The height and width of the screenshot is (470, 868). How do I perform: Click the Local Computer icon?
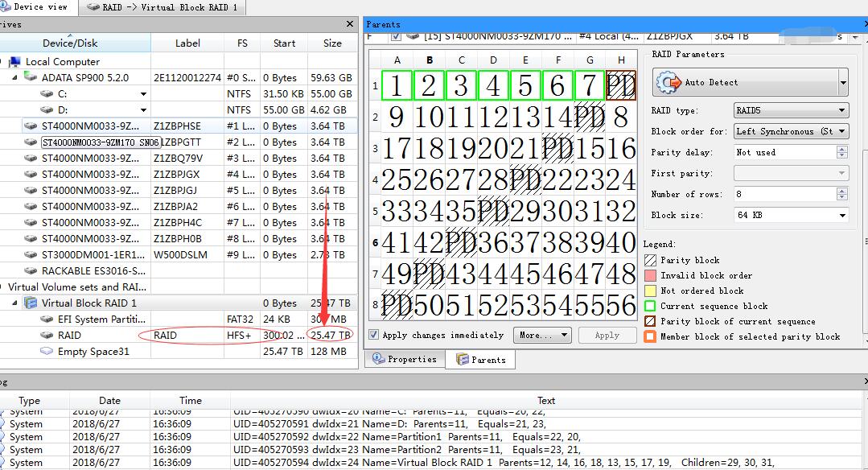14,62
